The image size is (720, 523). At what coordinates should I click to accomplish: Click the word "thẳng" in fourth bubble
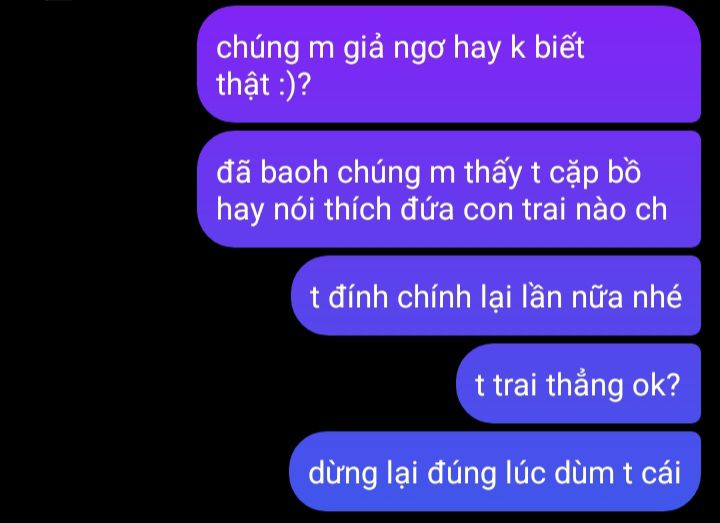[585, 385]
